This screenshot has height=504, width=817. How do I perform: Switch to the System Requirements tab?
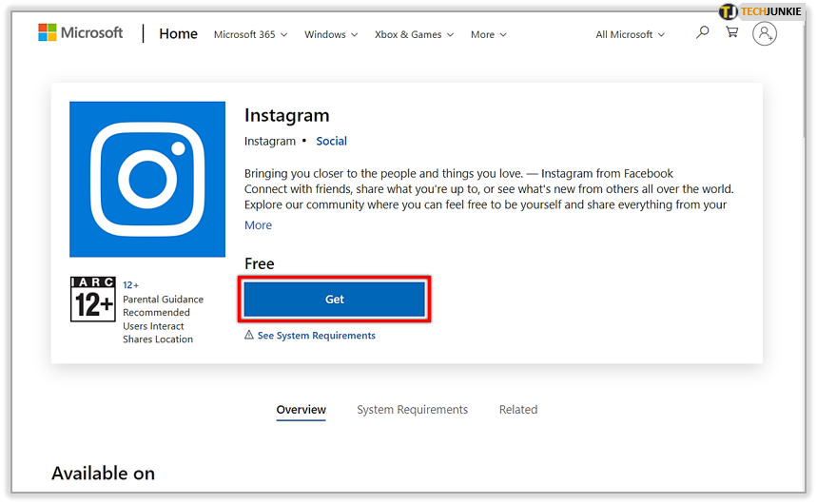412,410
